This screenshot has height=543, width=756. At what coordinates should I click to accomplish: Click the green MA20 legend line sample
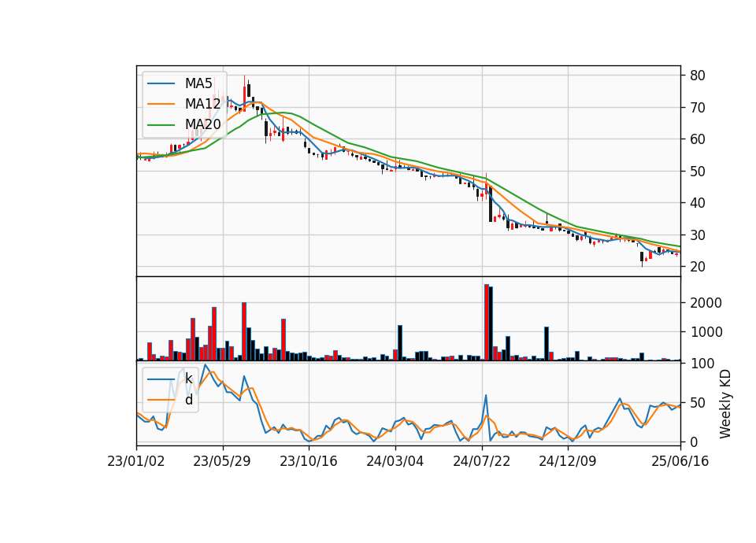pos(161,124)
